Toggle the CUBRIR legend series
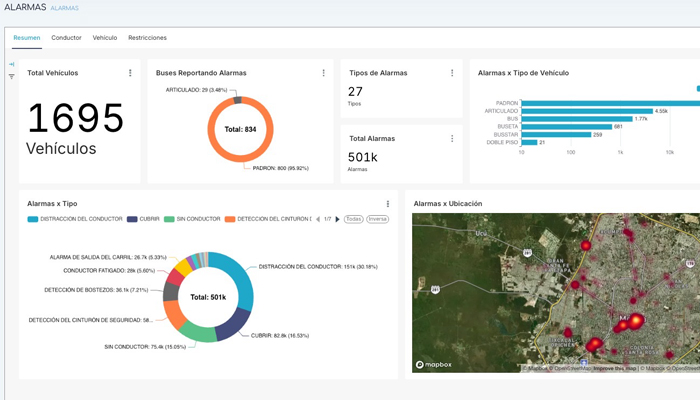The image size is (700, 400). tap(143, 219)
